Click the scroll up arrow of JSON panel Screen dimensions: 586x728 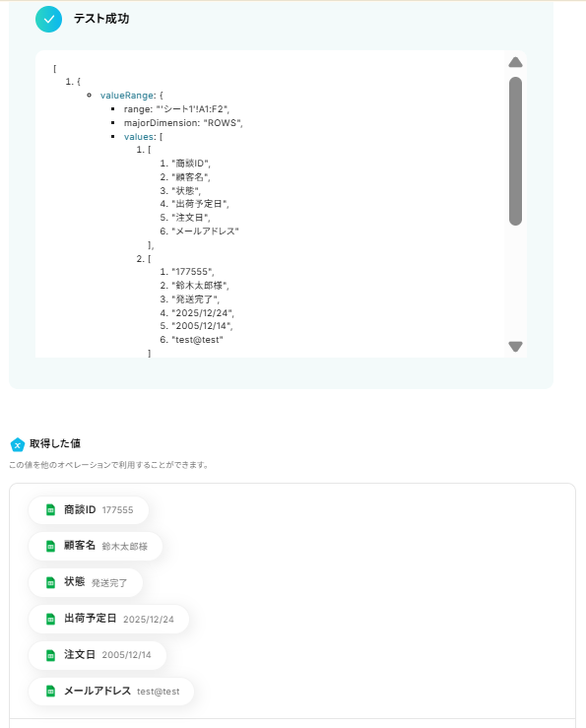click(515, 62)
